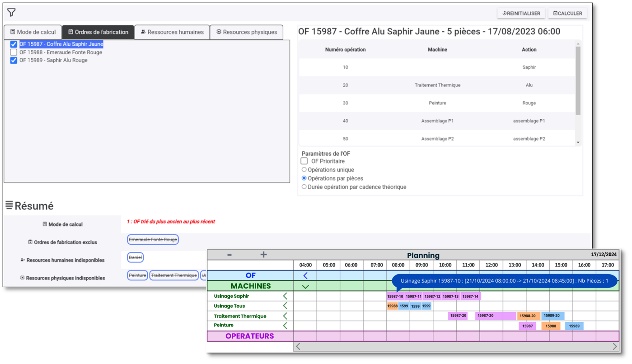Open the filter funnel icon

tap(11, 12)
